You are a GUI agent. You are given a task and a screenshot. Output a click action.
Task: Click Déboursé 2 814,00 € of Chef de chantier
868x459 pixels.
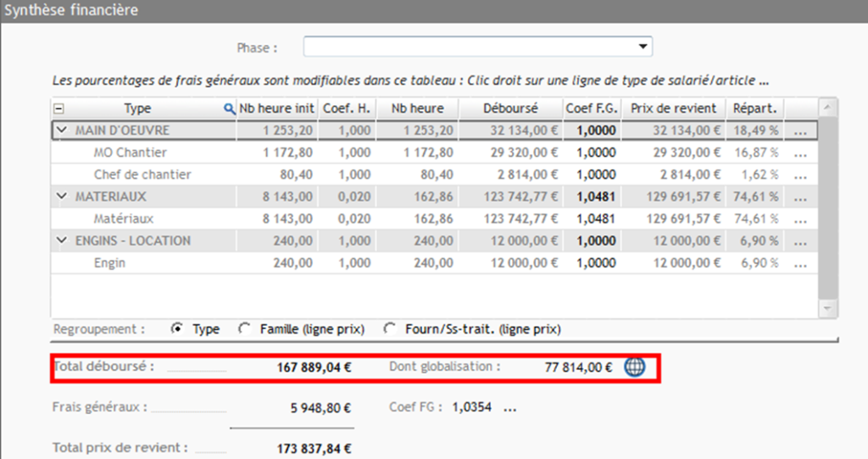click(x=527, y=175)
